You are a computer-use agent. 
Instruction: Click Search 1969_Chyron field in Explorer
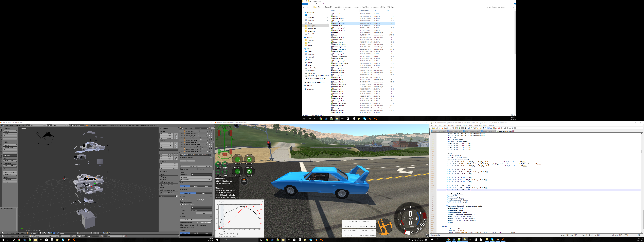pos(503,7)
